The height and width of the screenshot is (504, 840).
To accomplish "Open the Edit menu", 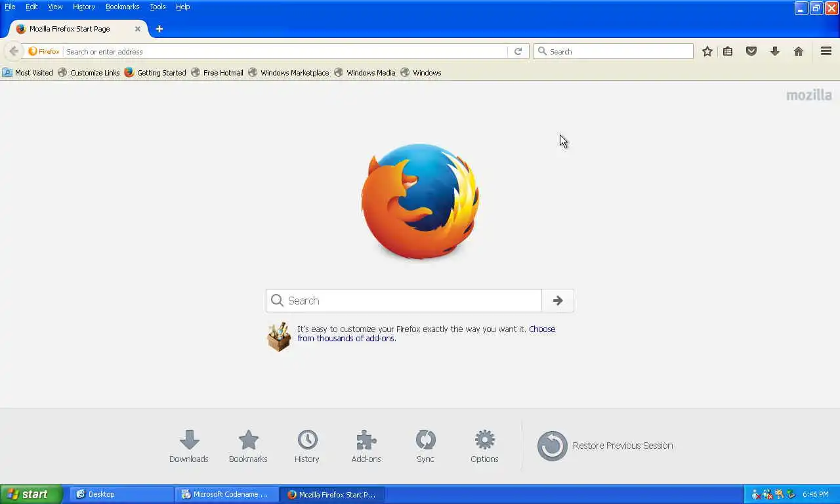I will 31,7.
